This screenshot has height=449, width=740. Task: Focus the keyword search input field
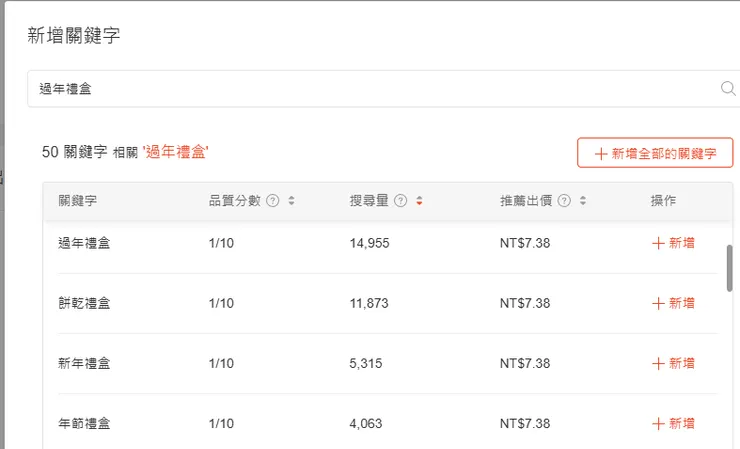tap(370, 89)
